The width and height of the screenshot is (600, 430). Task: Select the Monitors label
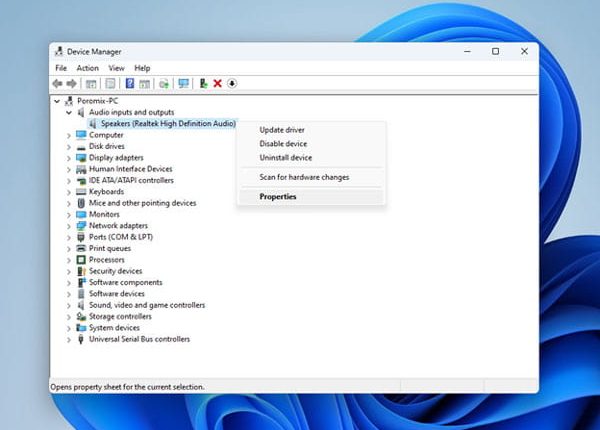point(104,214)
